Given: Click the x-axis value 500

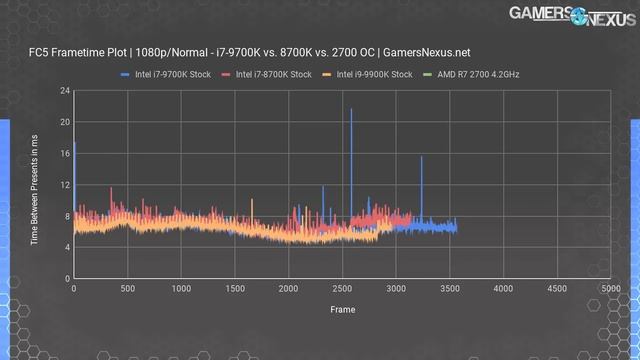Looking at the screenshot, I should coord(127,289).
